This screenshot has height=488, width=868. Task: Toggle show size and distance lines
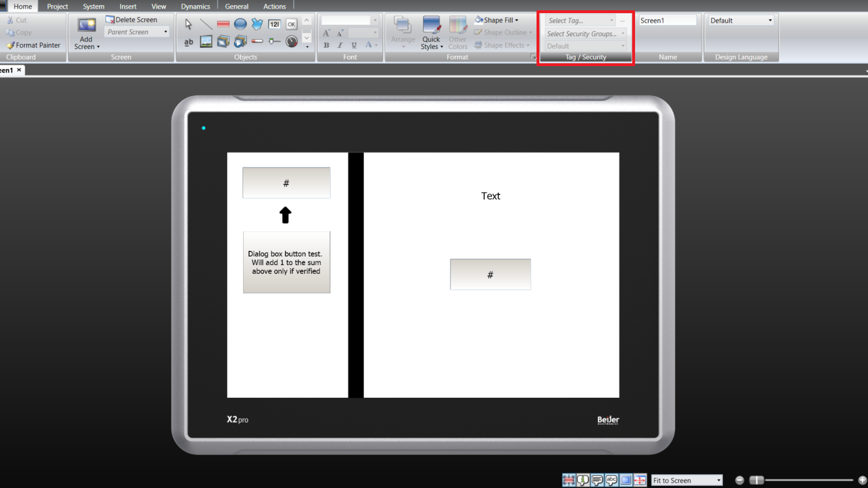568,480
